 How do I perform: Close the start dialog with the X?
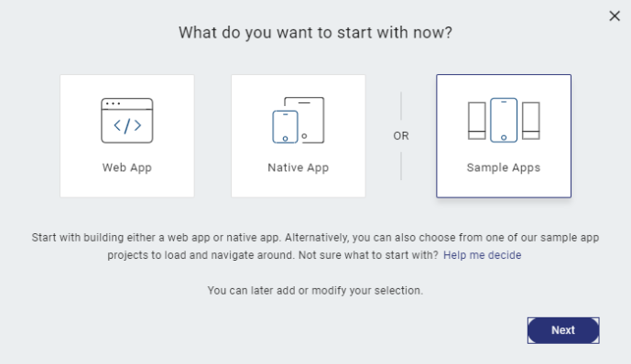tap(615, 16)
